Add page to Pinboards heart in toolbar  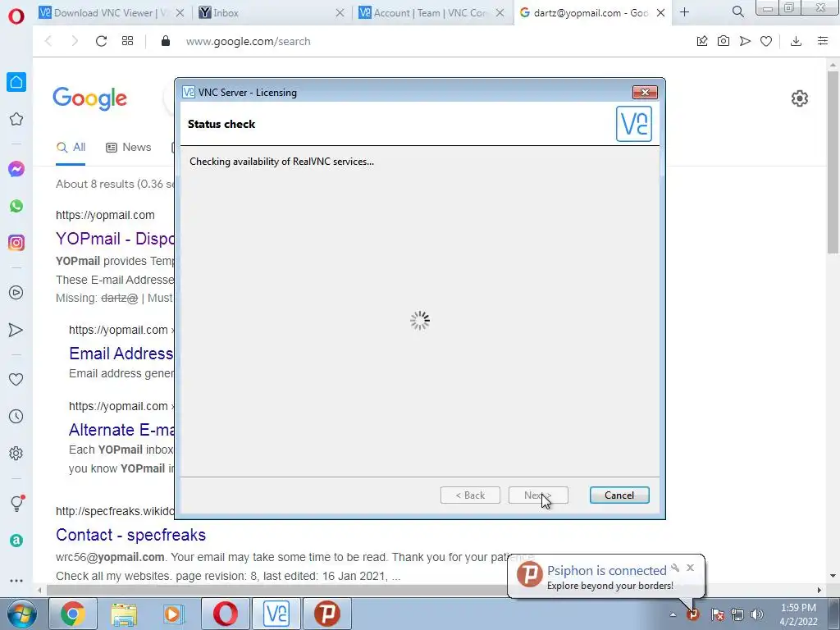point(766,41)
